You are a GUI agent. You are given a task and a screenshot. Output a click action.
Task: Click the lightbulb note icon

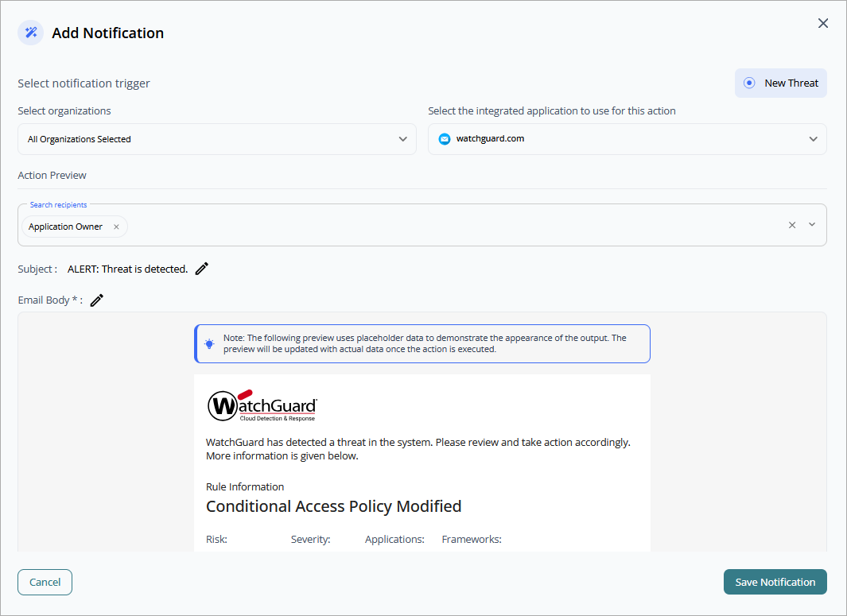pos(209,344)
